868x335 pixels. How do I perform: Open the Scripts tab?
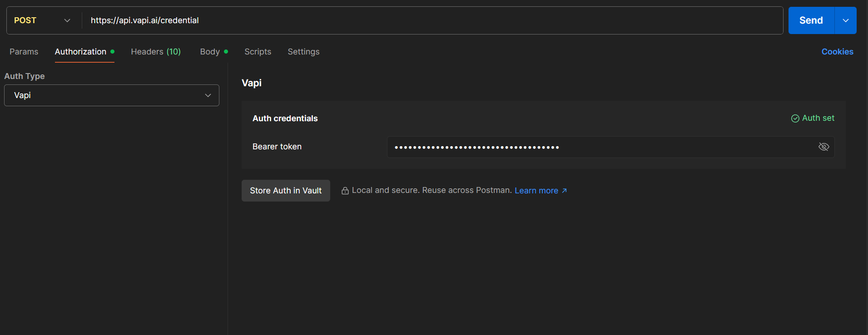[x=258, y=52]
